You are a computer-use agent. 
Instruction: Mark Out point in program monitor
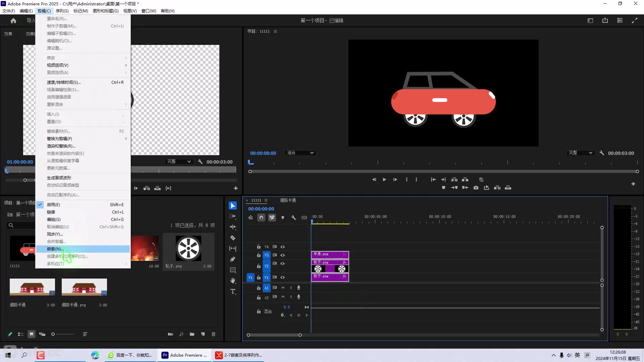(x=416, y=180)
